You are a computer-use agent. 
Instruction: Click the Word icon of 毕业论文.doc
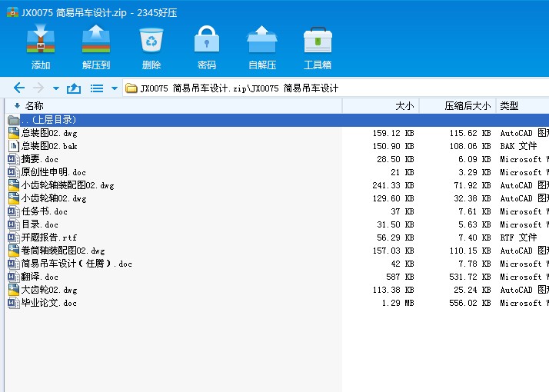pos(13,303)
